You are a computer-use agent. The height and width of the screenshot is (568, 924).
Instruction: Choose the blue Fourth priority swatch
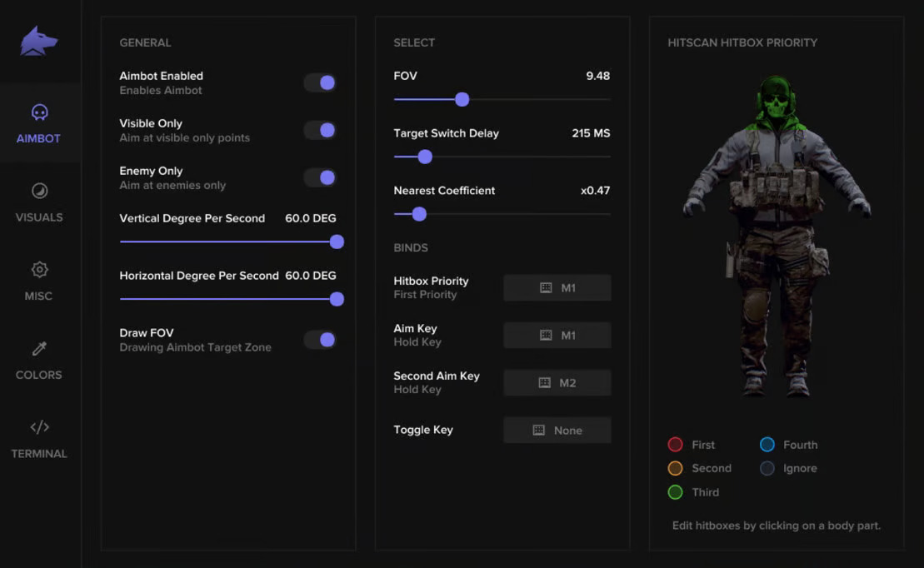pos(767,445)
